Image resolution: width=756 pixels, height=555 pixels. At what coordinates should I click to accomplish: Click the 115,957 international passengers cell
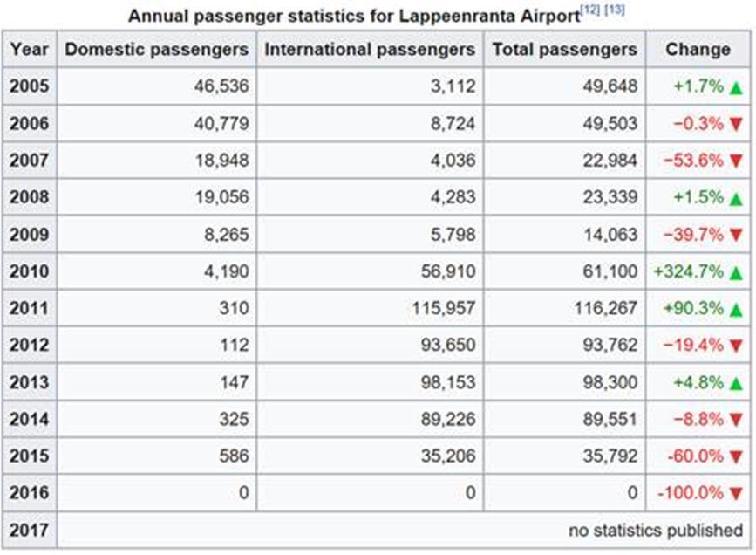click(370, 308)
